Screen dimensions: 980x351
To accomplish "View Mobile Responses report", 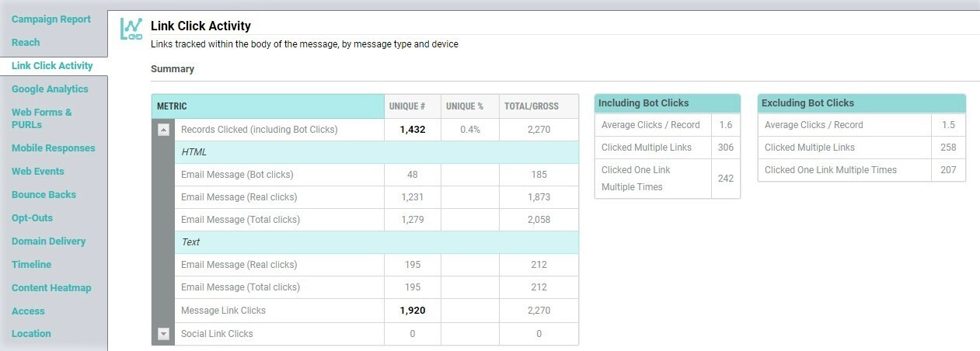I will pos(54,148).
